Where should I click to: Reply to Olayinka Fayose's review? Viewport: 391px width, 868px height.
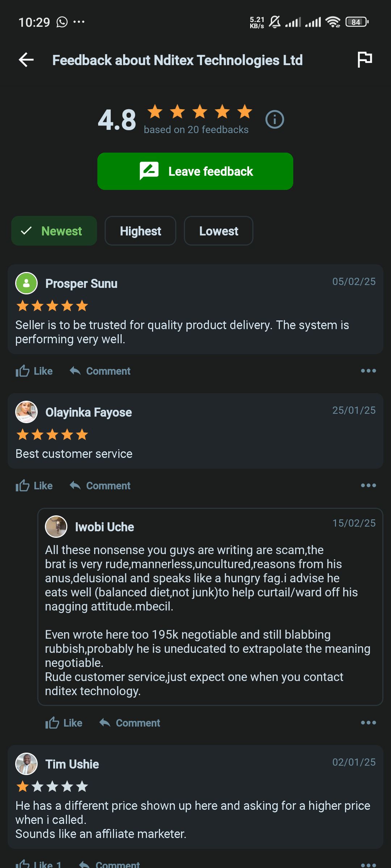[x=100, y=486]
